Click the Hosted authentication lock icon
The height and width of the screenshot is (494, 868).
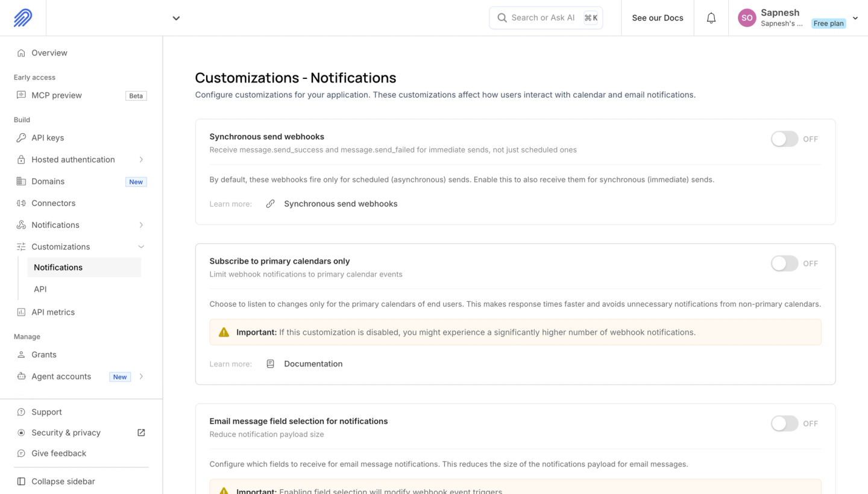click(x=21, y=160)
